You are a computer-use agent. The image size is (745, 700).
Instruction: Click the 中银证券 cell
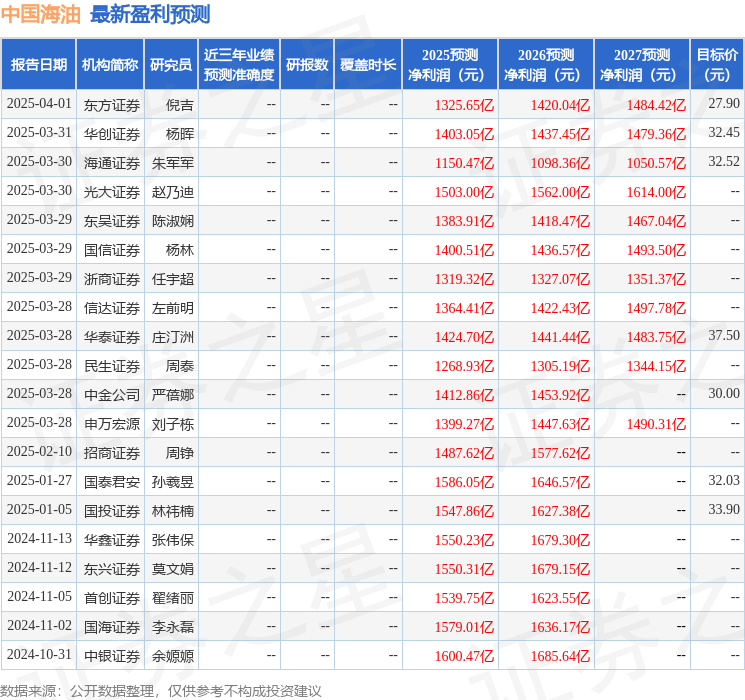112,656
